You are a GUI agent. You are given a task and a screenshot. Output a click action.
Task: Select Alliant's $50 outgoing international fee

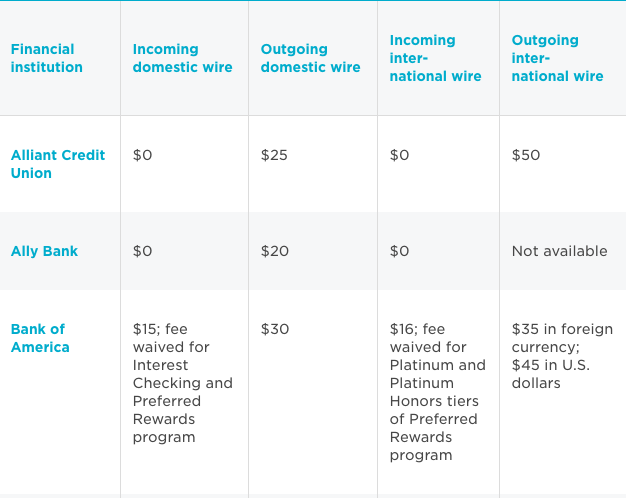click(526, 155)
